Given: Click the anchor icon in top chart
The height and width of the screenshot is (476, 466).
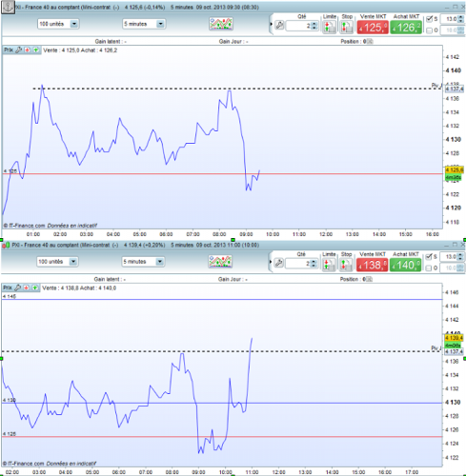Looking at the screenshot, I should pyautogui.click(x=8, y=7).
